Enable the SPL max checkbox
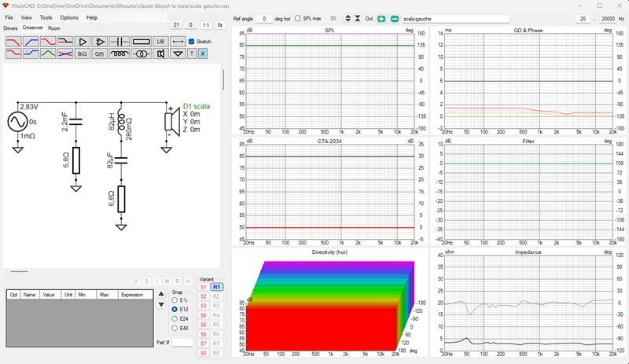Screen dimensions: 629x364 pos(298,18)
